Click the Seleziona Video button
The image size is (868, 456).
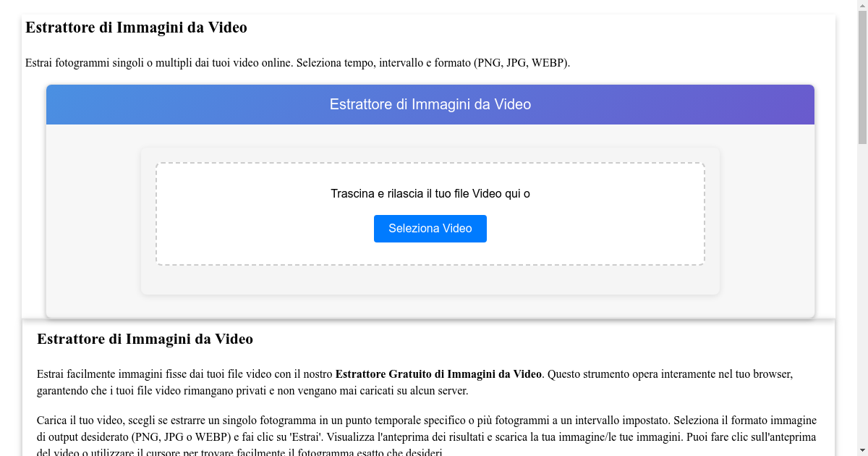click(x=430, y=228)
